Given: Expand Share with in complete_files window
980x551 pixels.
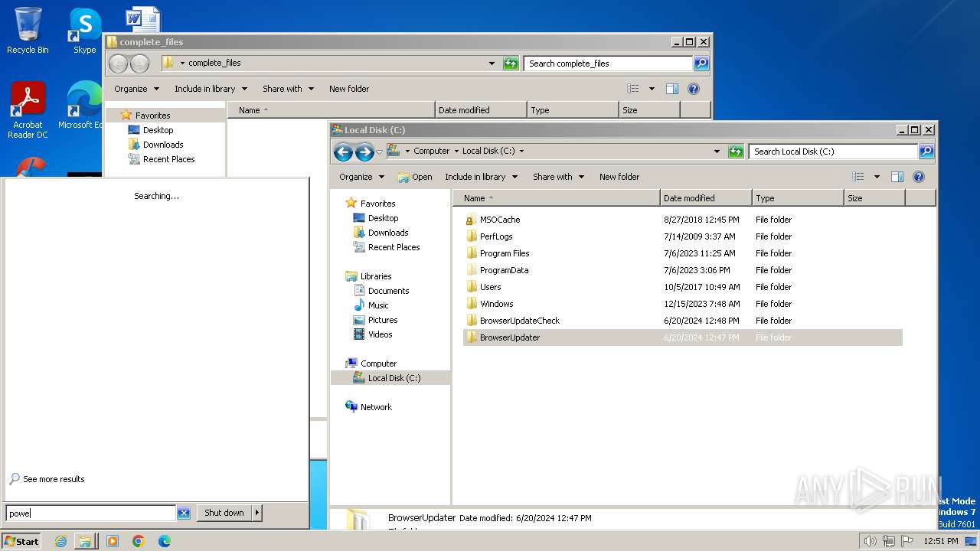Looking at the screenshot, I should [x=288, y=89].
